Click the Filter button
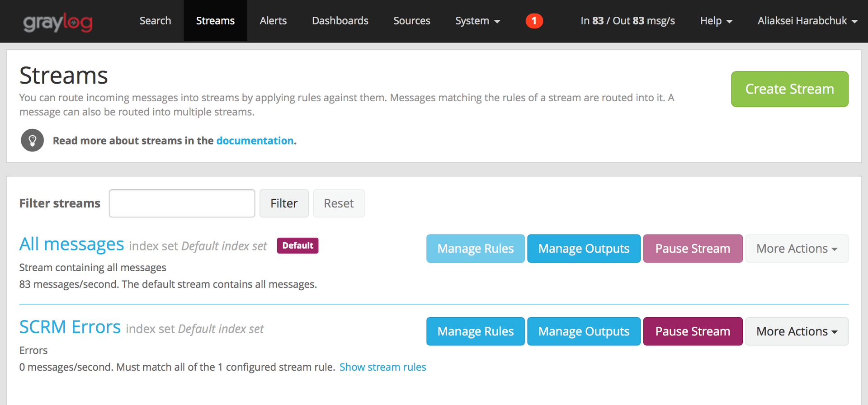Screen dimensions: 868x405 coord(284,203)
